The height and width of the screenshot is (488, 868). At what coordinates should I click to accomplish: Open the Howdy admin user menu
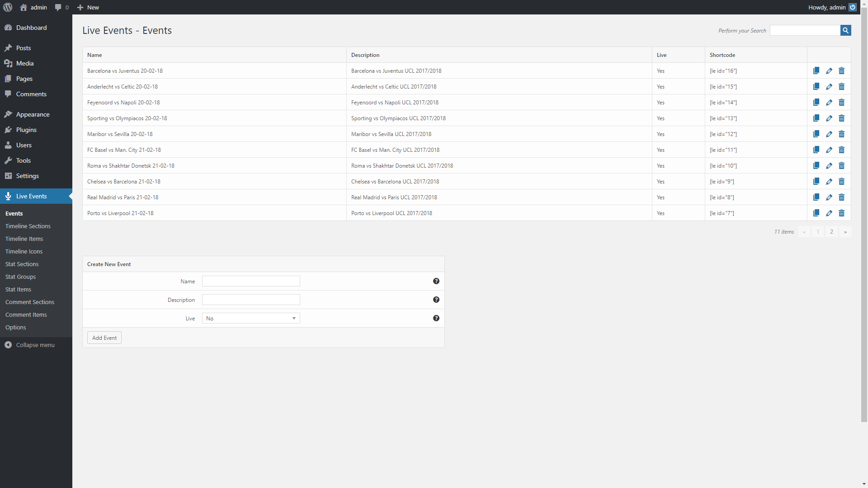tap(826, 7)
